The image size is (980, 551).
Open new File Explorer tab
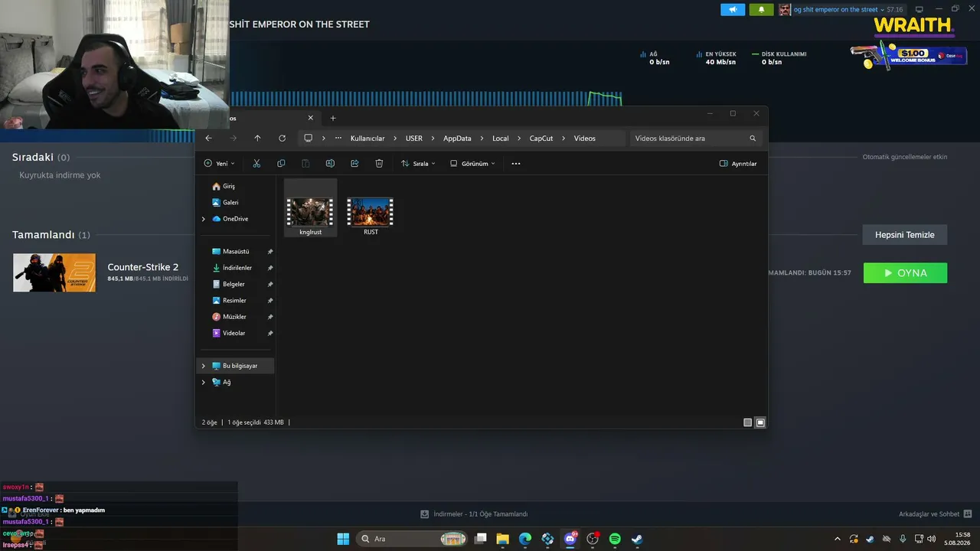(333, 118)
